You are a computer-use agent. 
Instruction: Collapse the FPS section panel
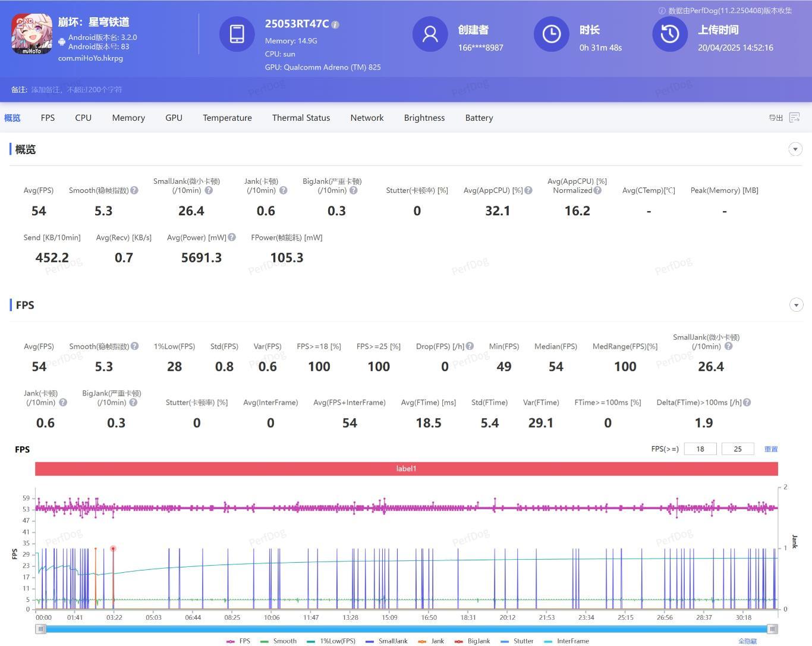tap(795, 305)
